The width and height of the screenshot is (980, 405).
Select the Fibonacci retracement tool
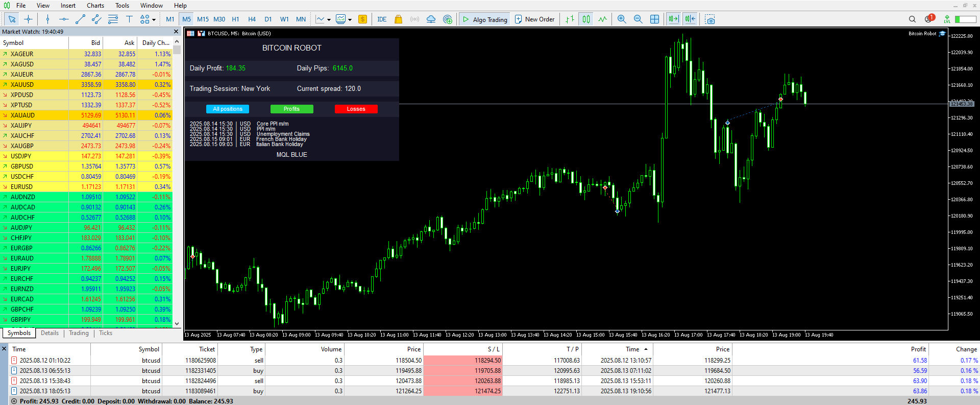pyautogui.click(x=113, y=19)
